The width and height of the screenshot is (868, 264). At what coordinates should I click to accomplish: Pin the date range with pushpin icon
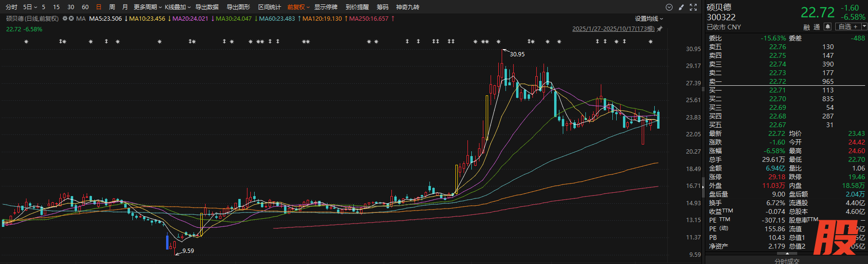coord(660,29)
